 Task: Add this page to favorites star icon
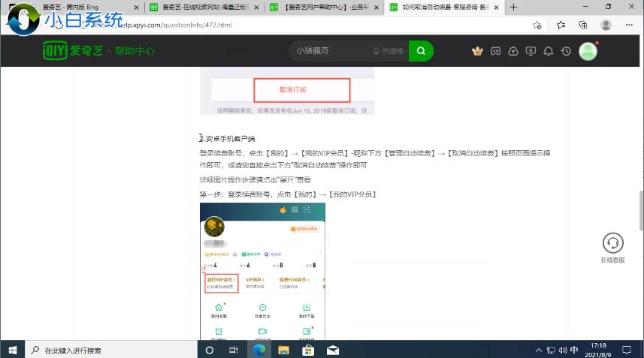coord(537,25)
